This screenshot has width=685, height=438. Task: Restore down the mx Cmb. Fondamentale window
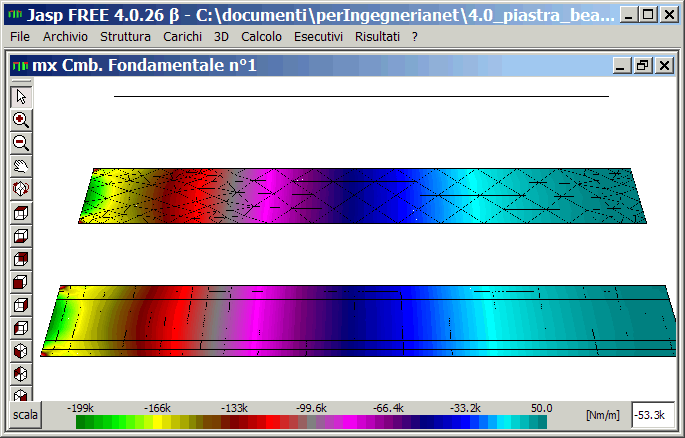pos(643,66)
